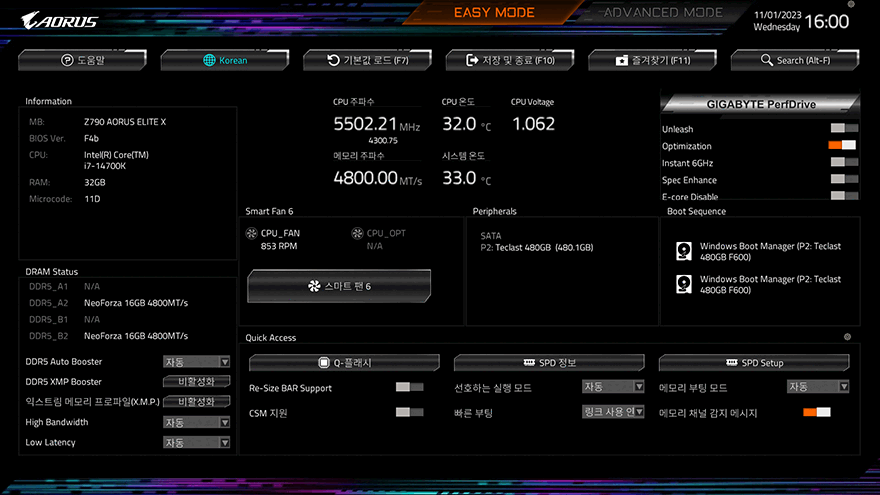The height and width of the screenshot is (495, 880).
Task: Click the 853 RPM fan speed
Action: (x=279, y=246)
